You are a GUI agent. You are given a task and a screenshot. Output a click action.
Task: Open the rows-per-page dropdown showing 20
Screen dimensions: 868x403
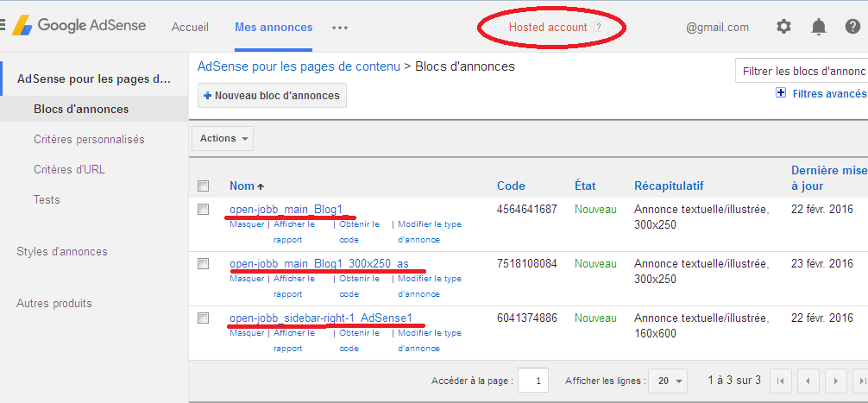[668, 381]
